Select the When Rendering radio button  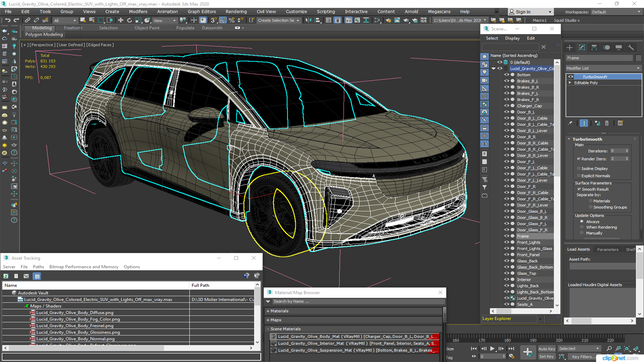click(x=582, y=227)
